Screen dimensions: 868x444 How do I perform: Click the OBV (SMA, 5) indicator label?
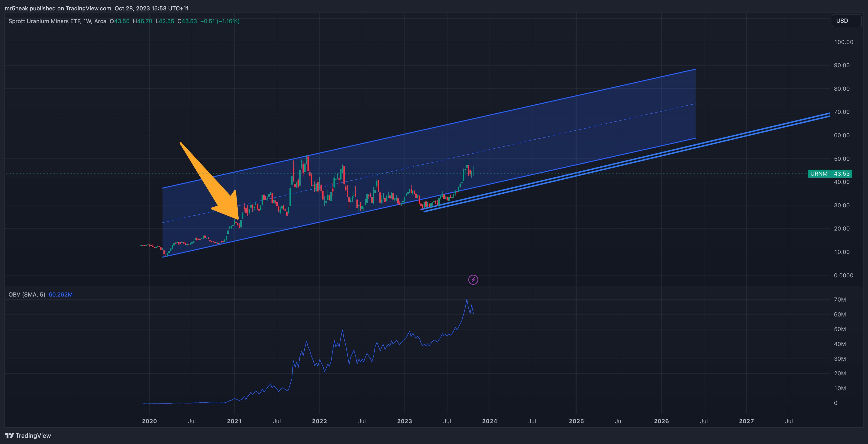pos(27,295)
